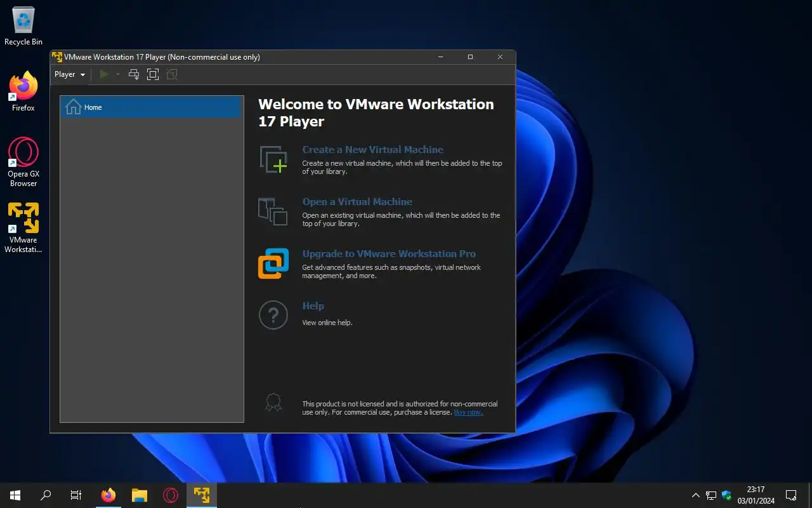The height and width of the screenshot is (508, 812).
Task: Open the clock showing 23:17
Action: click(756, 495)
